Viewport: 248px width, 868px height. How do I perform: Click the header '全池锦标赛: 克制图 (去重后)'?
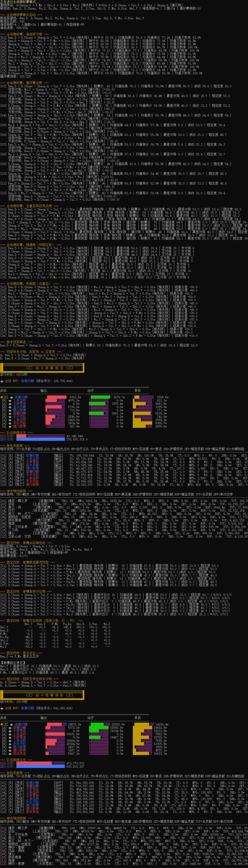point(29,284)
